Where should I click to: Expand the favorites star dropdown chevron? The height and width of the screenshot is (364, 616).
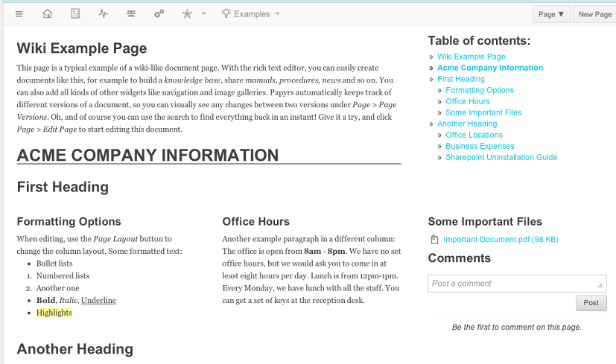[203, 13]
